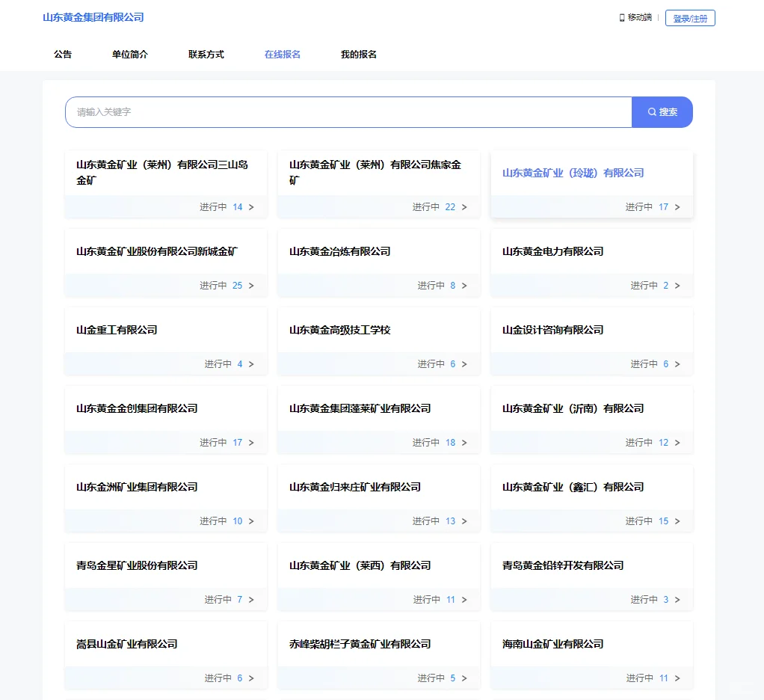Click arrow on the 山东黄金电力有限公司 card
This screenshot has height=700, width=764.
coord(677,286)
